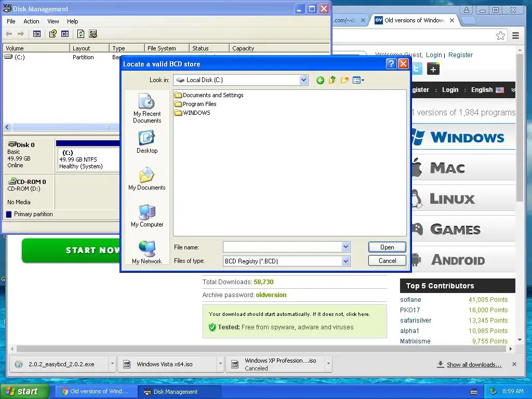Go back using green arrow in BCD dialog
The height and width of the screenshot is (399, 532).
tap(320, 81)
